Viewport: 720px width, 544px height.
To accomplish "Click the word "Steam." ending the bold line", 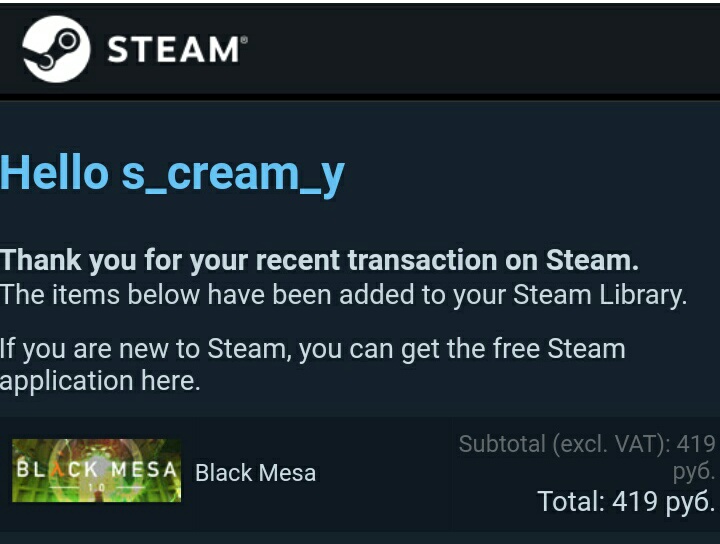I will 592,261.
